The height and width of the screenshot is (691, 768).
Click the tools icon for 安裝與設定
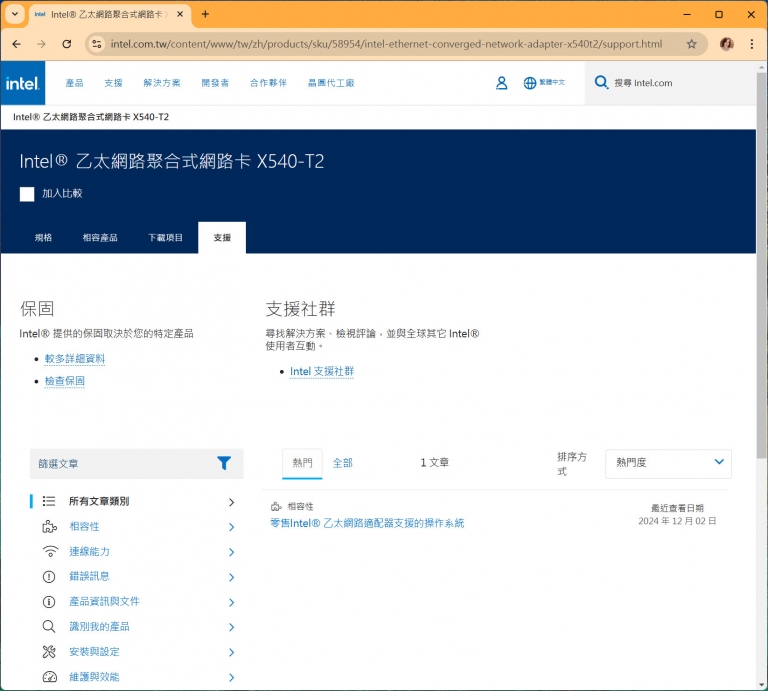click(49, 652)
